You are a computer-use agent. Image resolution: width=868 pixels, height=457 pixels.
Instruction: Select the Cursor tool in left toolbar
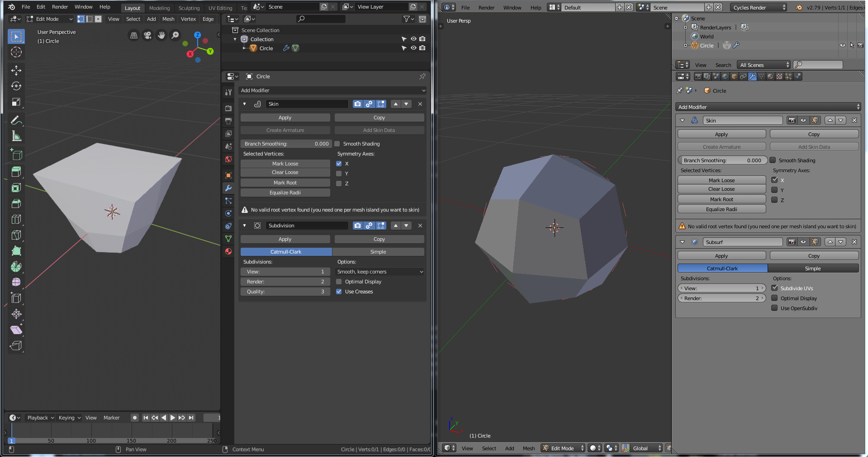click(16, 52)
